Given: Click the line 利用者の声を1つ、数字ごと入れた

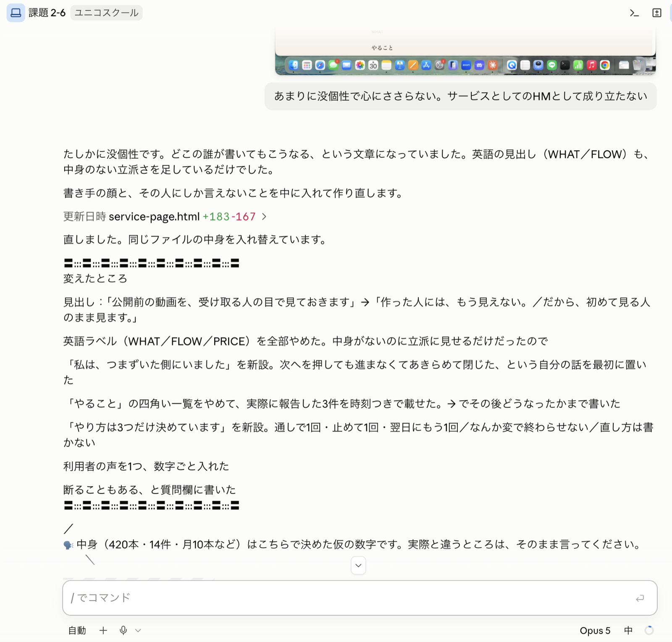Looking at the screenshot, I should (x=146, y=466).
